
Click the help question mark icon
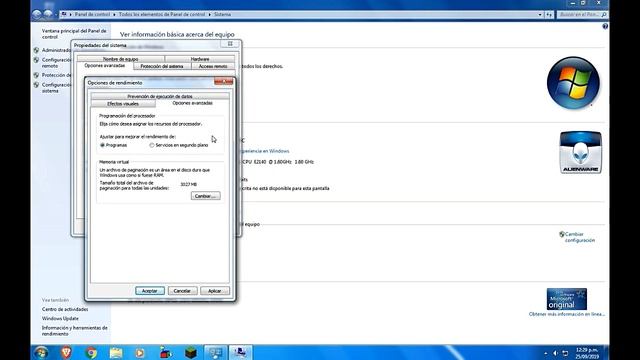[x=605, y=26]
